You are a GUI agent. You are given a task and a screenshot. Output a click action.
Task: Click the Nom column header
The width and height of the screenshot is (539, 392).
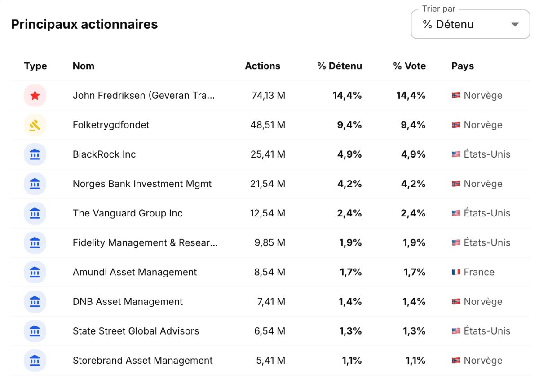[x=84, y=66]
